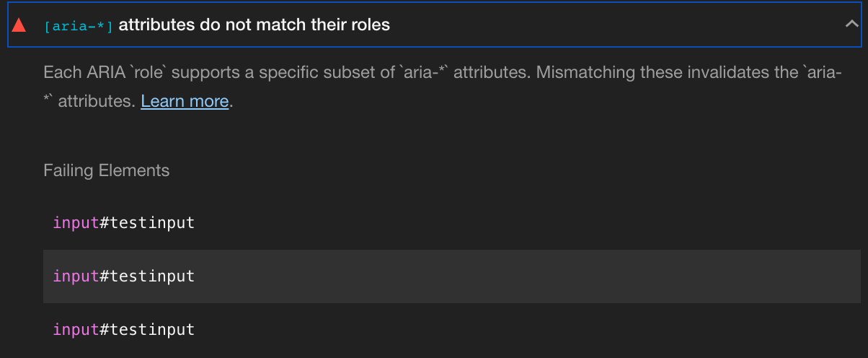This screenshot has width=868, height=358.
Task: Select the last input#testinput failing element
Action: click(124, 330)
